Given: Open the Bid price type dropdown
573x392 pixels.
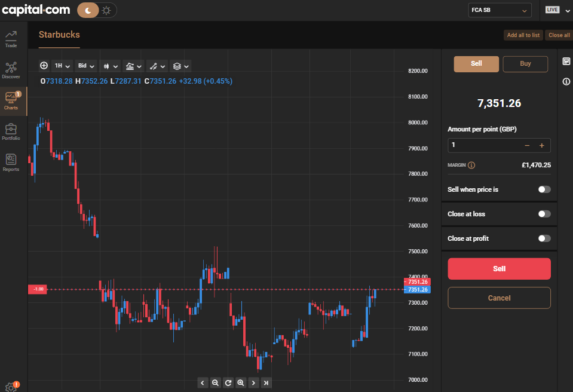Looking at the screenshot, I should [86, 66].
